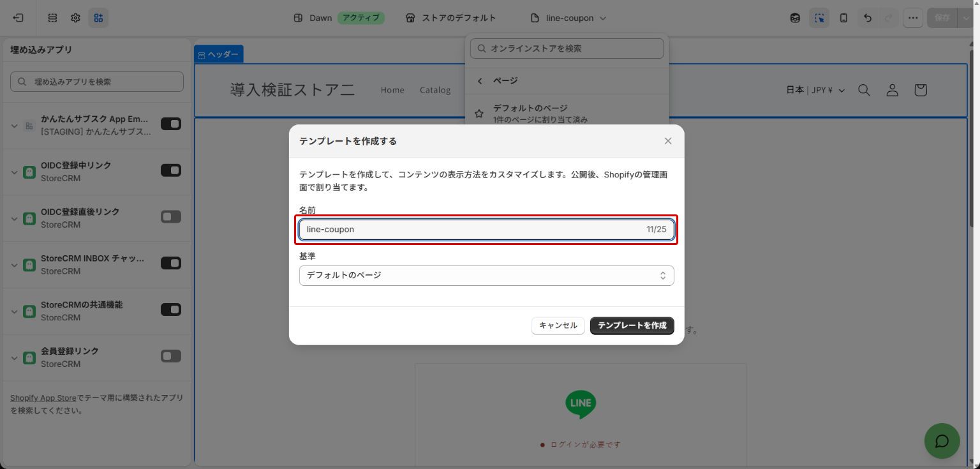Click the back chevron beside ページ

coord(480,81)
